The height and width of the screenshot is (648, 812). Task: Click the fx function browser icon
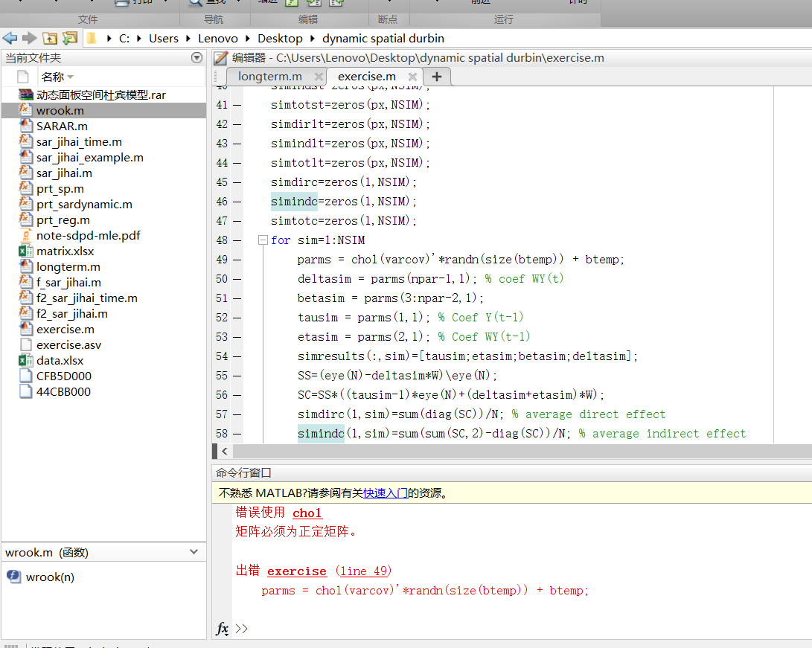[x=222, y=629]
